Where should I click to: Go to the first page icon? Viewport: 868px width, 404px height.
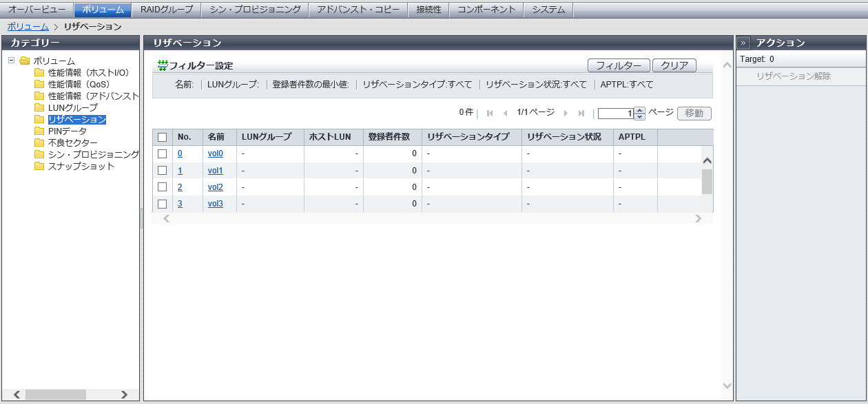coord(490,114)
